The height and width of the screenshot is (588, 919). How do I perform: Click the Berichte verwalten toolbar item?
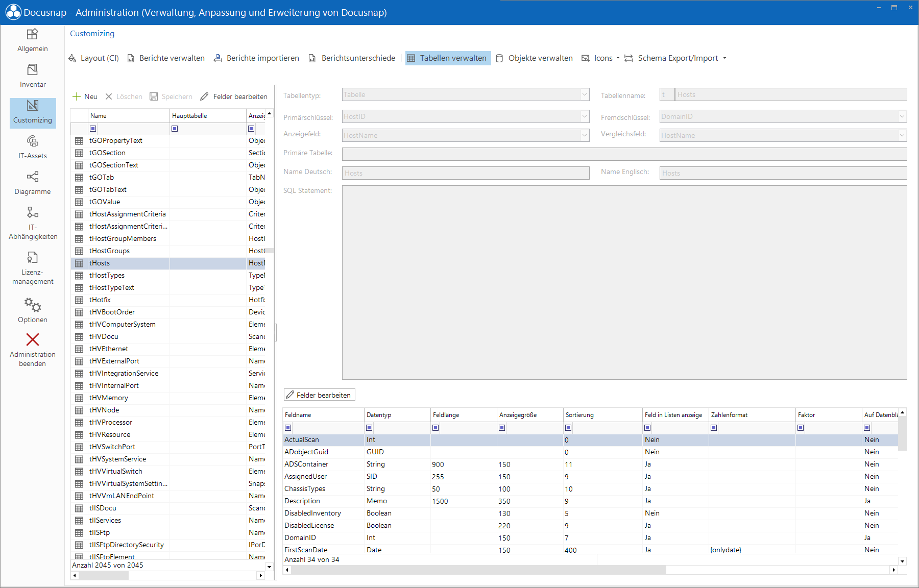pyautogui.click(x=166, y=58)
